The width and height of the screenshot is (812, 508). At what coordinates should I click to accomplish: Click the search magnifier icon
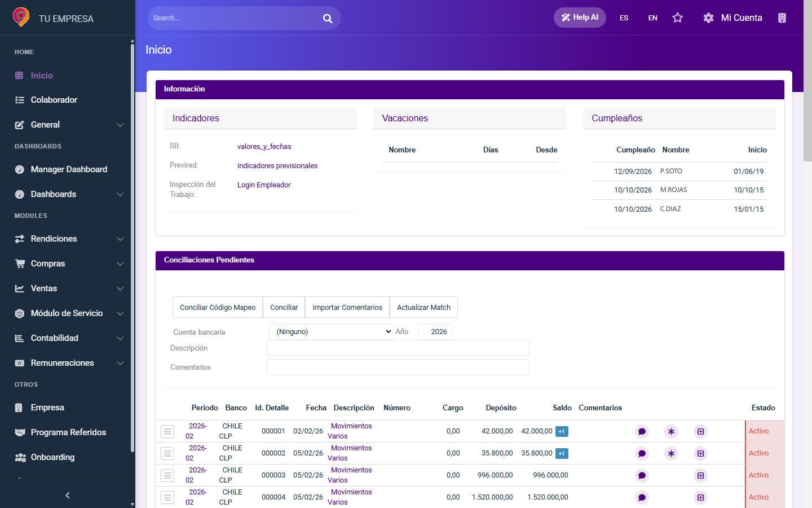pos(328,18)
